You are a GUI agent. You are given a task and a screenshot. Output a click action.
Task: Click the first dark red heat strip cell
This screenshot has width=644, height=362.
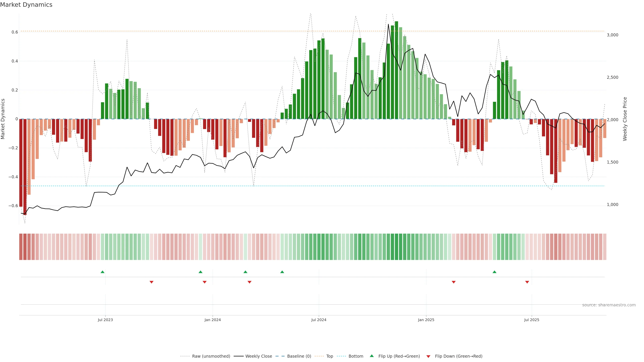tap(21, 247)
